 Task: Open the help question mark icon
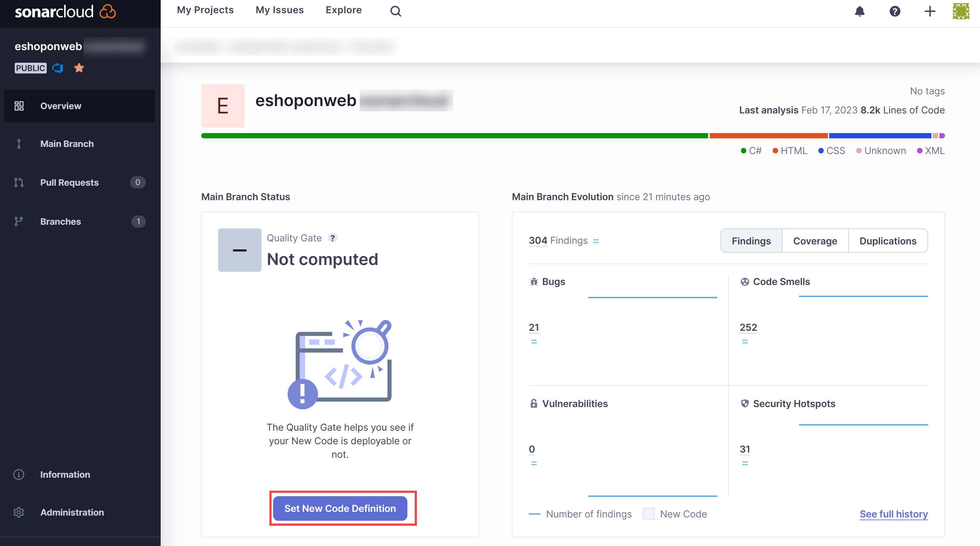[x=894, y=11]
